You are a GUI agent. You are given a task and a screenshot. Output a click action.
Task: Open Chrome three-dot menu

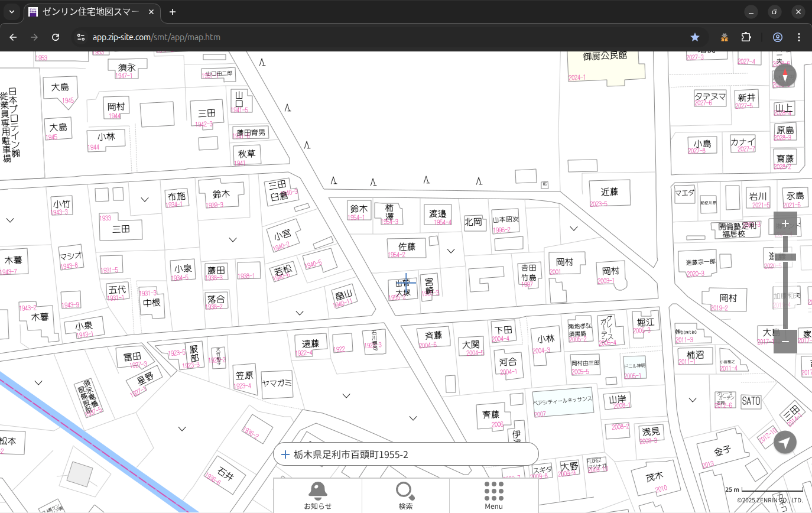click(799, 37)
